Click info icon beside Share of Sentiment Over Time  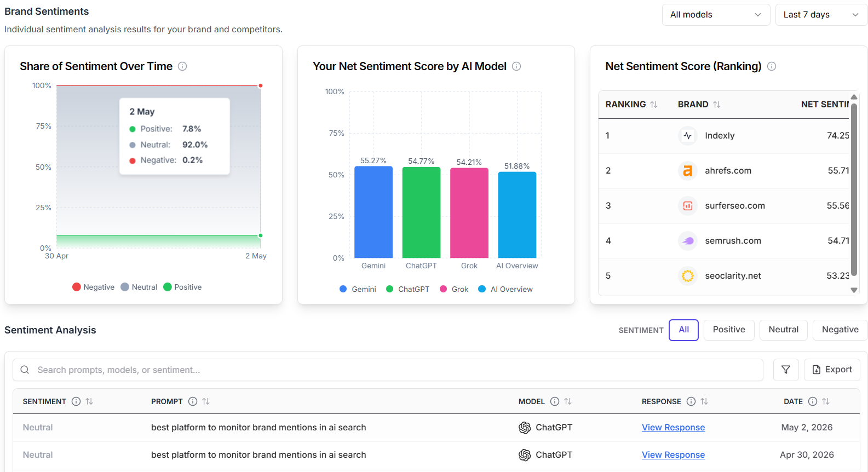click(182, 66)
